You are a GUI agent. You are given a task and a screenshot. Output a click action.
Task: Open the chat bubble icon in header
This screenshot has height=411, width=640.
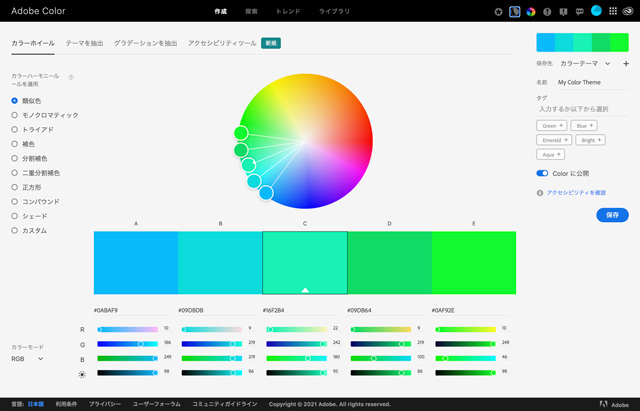(x=580, y=12)
